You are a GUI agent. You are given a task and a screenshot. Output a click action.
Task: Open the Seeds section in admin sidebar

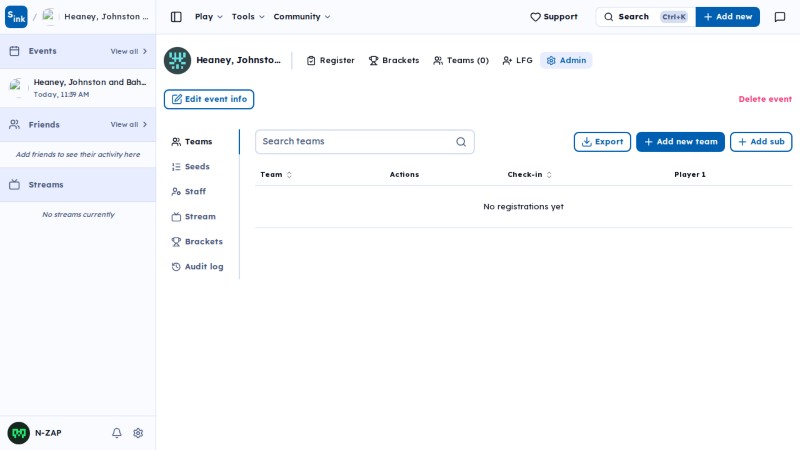click(191, 166)
